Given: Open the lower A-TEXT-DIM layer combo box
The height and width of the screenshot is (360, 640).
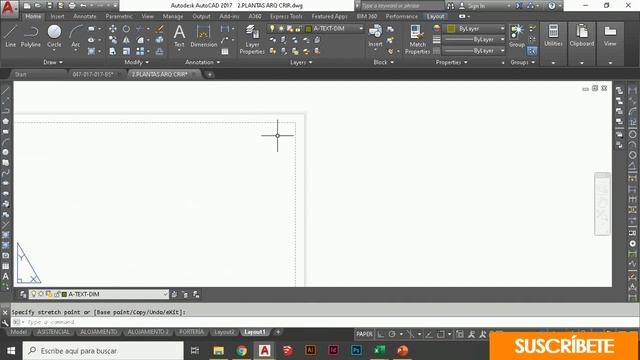Looking at the screenshot, I should click(98, 294).
